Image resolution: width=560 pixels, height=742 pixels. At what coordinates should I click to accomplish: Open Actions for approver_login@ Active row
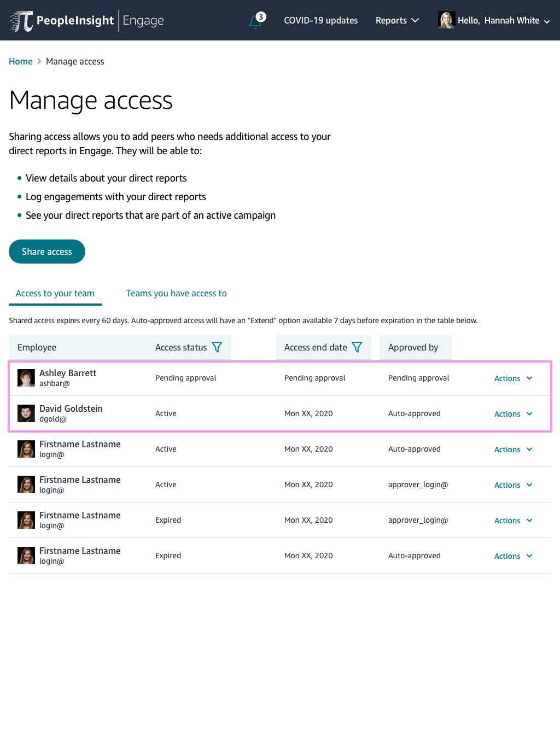point(514,485)
